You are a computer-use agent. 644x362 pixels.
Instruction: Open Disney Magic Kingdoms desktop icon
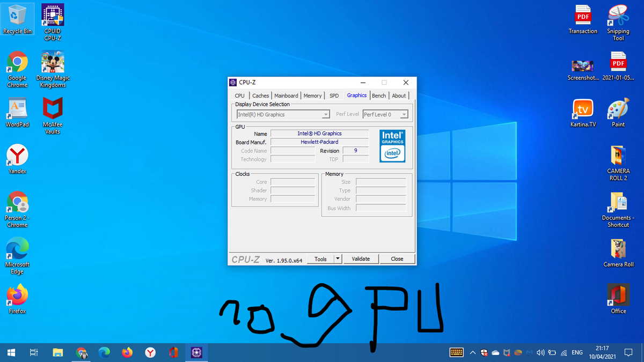(x=53, y=70)
